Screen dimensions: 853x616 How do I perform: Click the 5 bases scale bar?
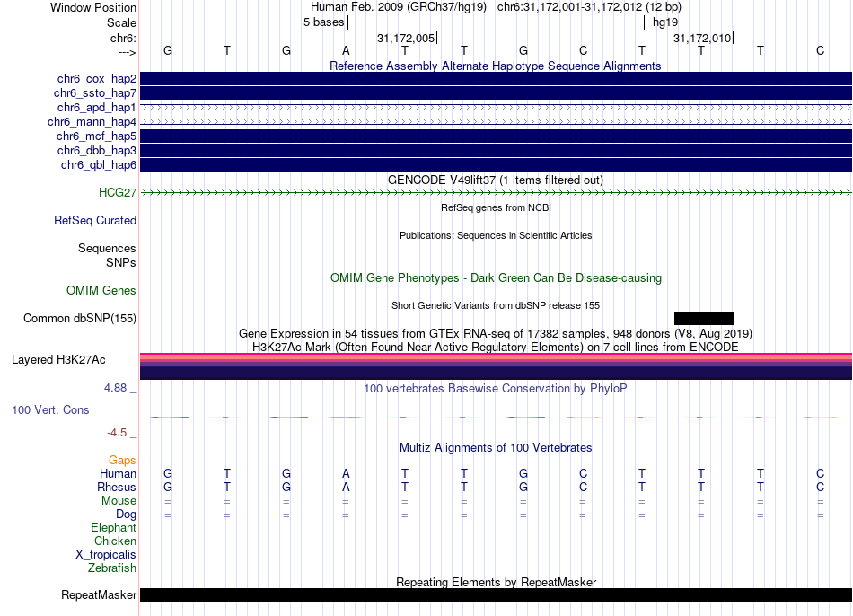[496, 22]
